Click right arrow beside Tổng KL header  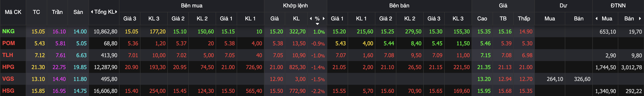[116, 12]
